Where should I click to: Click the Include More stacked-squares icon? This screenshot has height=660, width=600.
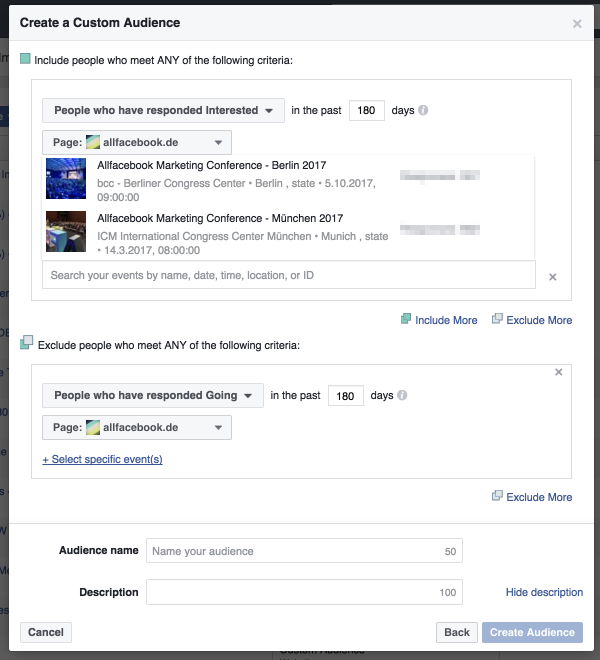point(406,319)
